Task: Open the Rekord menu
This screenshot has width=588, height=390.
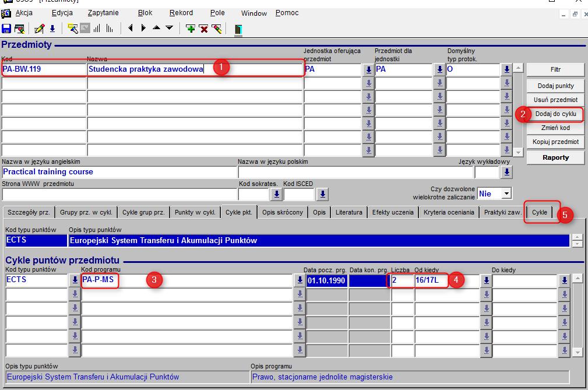Action: 181,13
